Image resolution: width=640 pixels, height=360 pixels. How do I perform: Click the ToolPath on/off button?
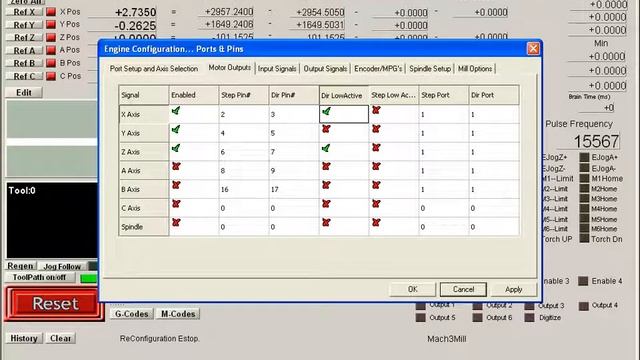coord(40,278)
